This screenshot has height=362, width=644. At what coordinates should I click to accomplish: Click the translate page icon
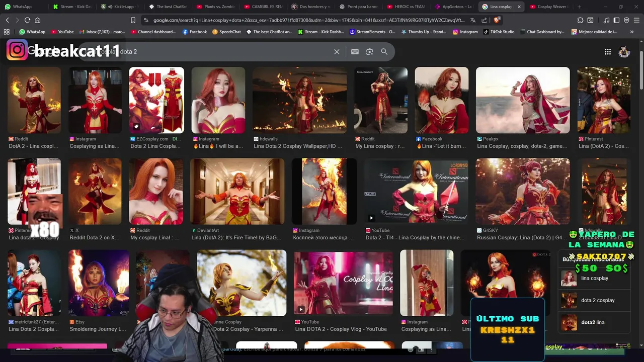pos(473,20)
